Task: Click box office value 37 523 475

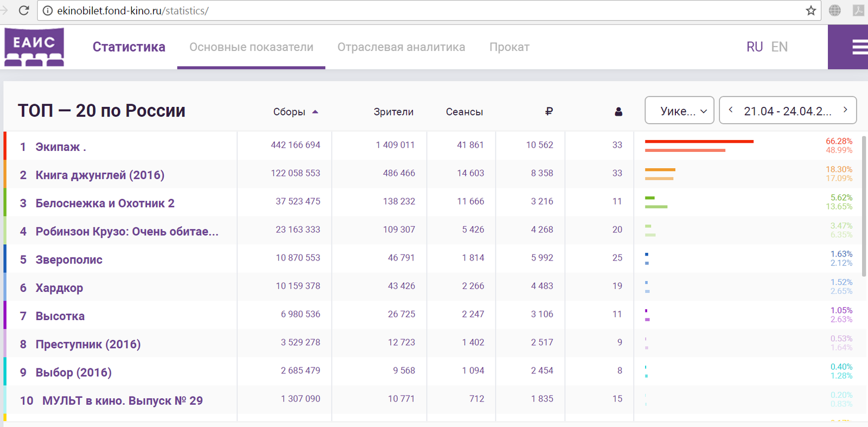Action: pos(298,201)
